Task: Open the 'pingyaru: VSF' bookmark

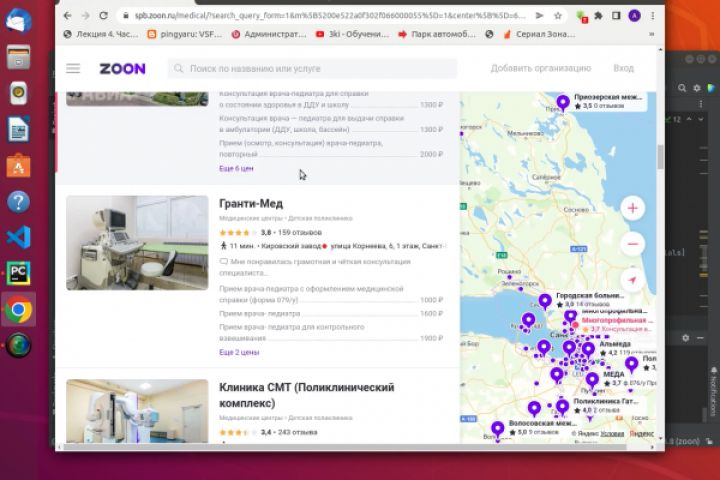Action: (185, 34)
